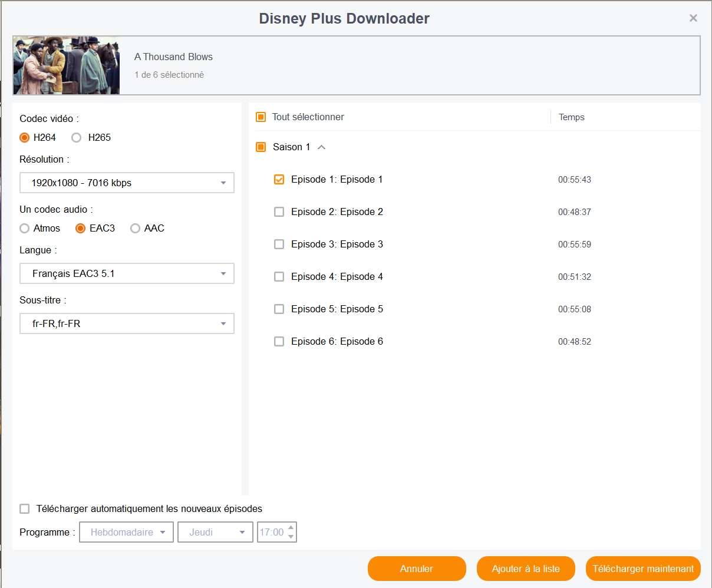Toggle the Tout sélectionner checkbox
The height and width of the screenshot is (588, 712).
coord(261,117)
